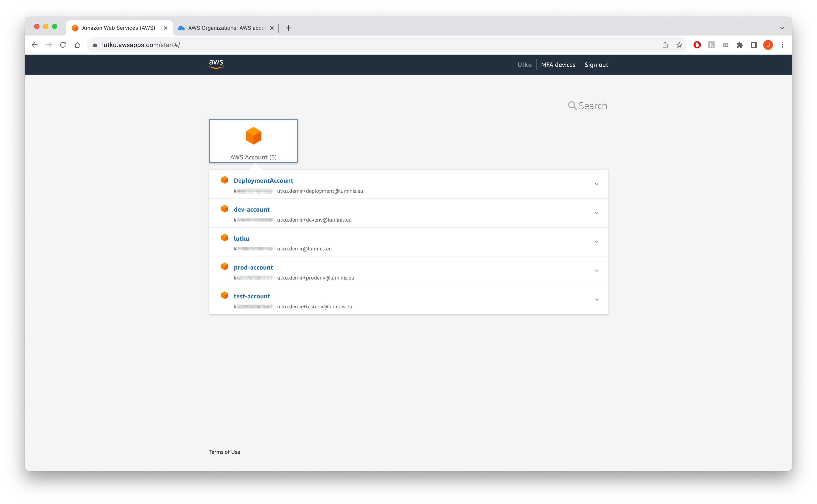The width and height of the screenshot is (817, 504).
Task: Close the AWS Organizations tab
Action: point(272,28)
